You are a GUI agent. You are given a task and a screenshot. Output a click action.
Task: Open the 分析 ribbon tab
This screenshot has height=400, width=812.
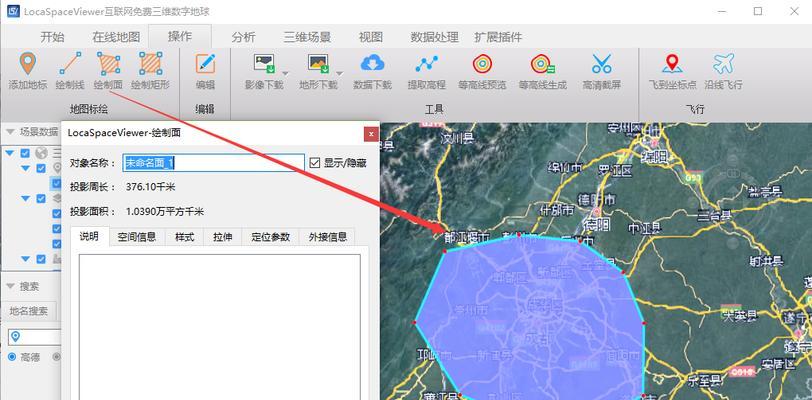pyautogui.click(x=243, y=37)
